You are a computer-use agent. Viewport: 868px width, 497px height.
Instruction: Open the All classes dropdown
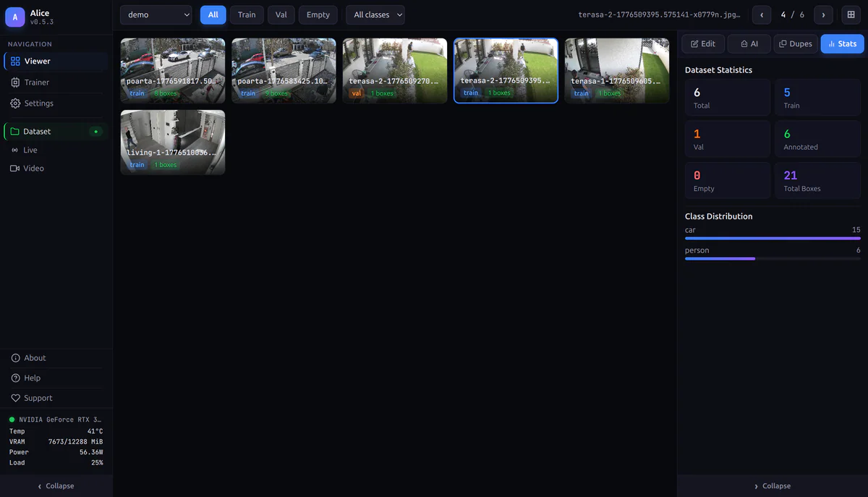pyautogui.click(x=375, y=14)
